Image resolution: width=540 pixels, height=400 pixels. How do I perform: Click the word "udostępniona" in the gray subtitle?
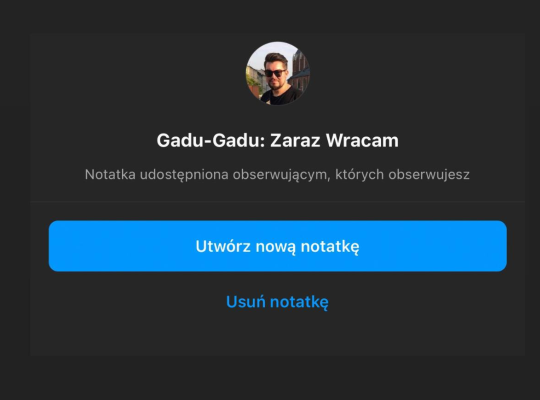[184, 175]
